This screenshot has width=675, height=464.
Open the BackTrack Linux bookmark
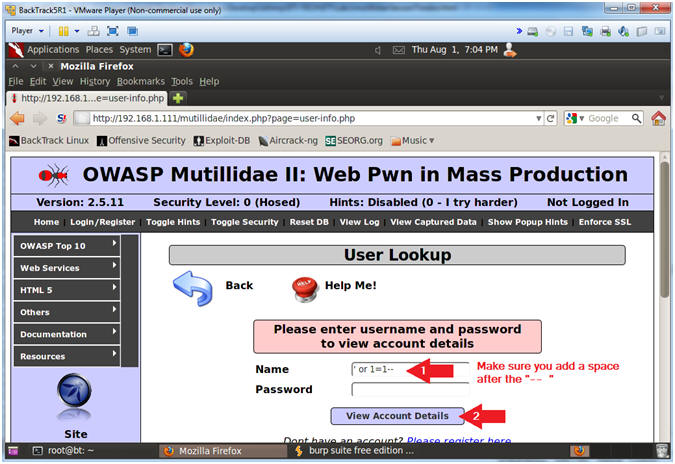pos(49,141)
